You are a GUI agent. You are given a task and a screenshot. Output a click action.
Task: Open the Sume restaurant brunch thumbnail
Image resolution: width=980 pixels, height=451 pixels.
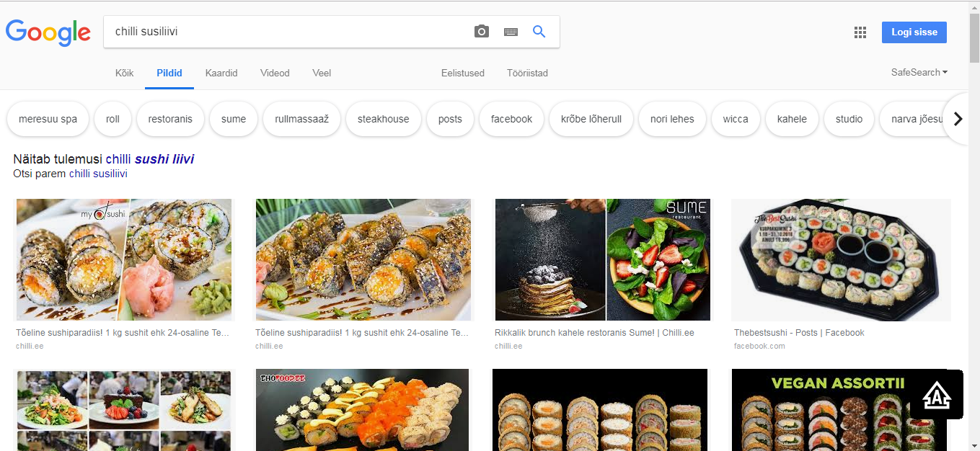[602, 260]
